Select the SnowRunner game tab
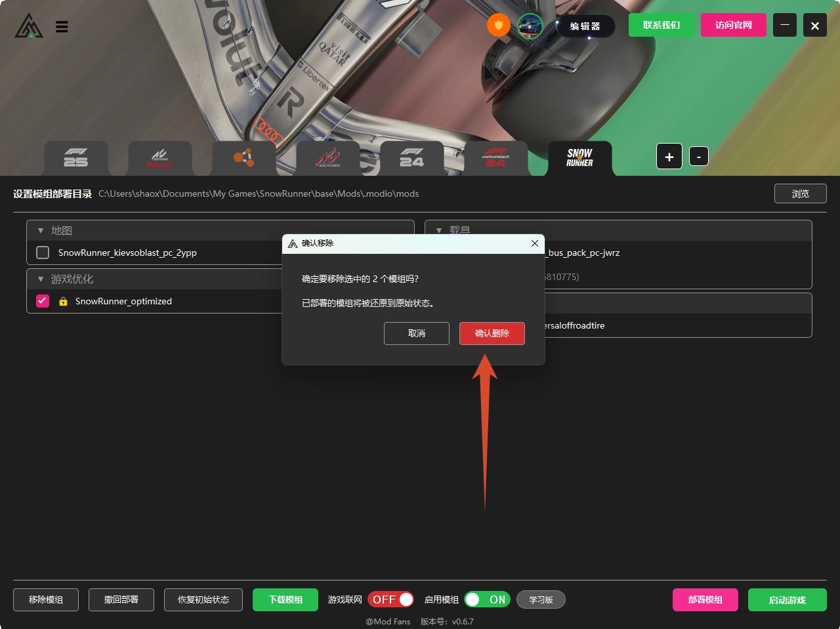 tap(580, 158)
